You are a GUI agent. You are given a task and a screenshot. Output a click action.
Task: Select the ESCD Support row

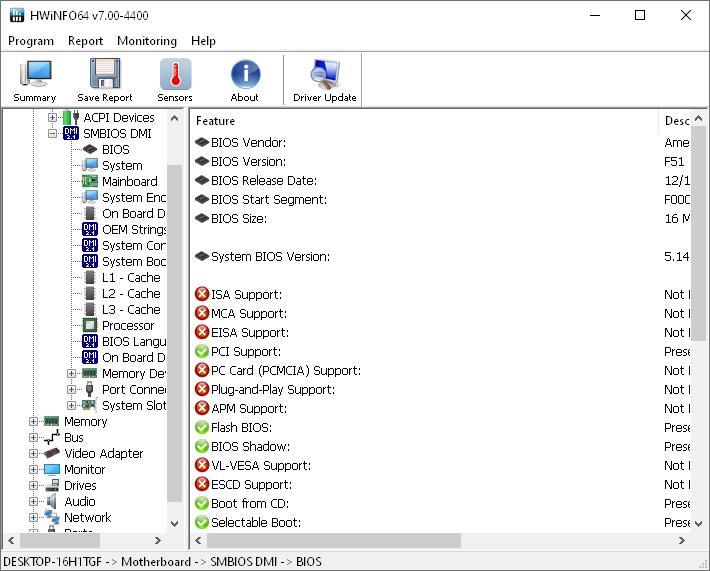click(x=441, y=485)
